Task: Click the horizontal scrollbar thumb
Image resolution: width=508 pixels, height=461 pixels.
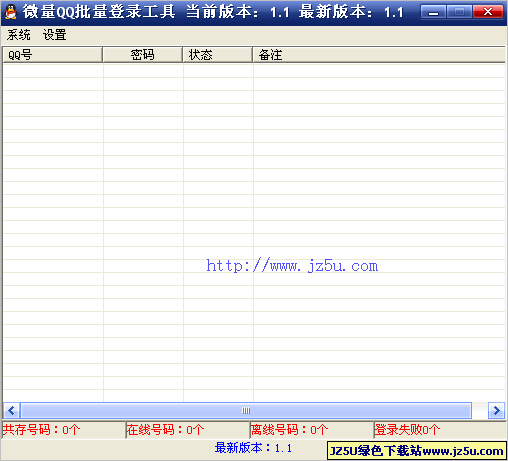Action: tap(246, 410)
